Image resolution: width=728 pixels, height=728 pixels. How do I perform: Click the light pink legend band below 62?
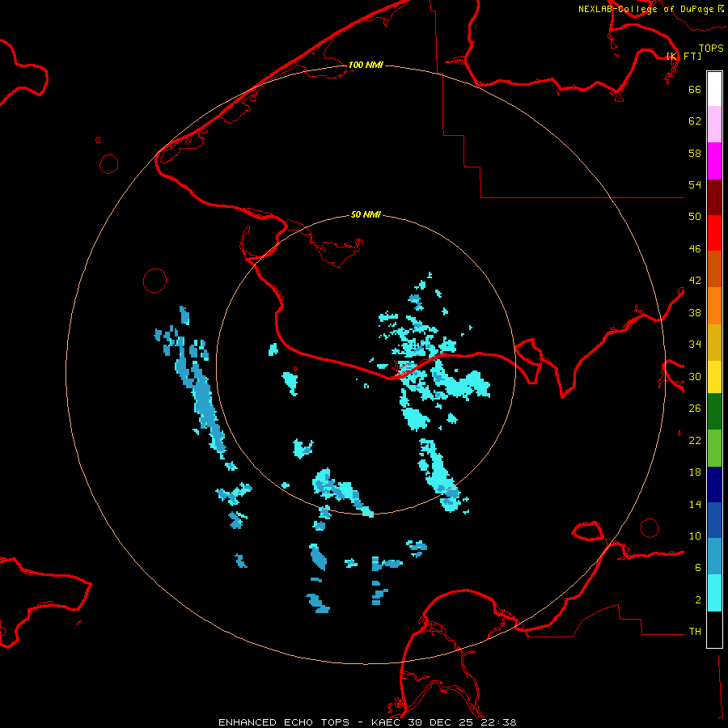coord(714,125)
